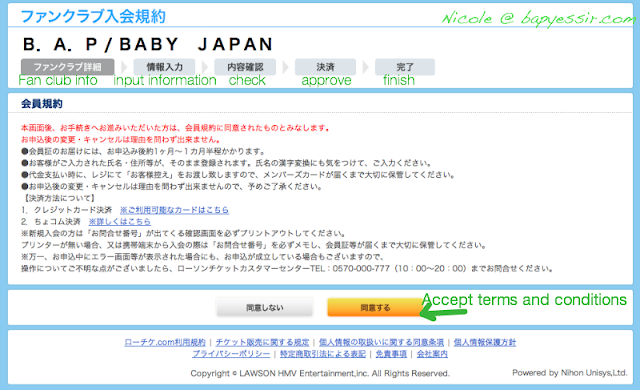Click the gray 同意しない disagree button
Screen dimensions: 640x390
click(x=264, y=307)
